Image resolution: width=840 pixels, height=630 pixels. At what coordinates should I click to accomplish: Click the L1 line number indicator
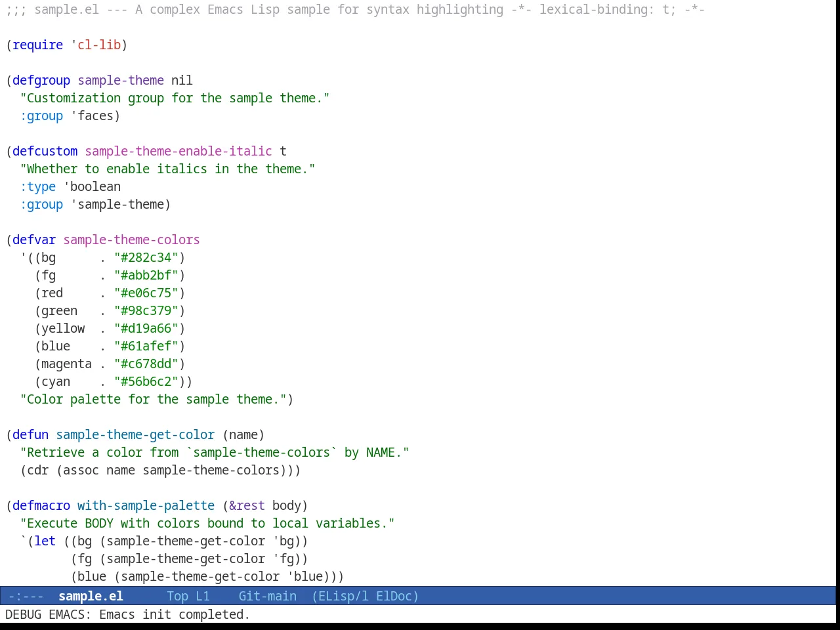pos(203,596)
